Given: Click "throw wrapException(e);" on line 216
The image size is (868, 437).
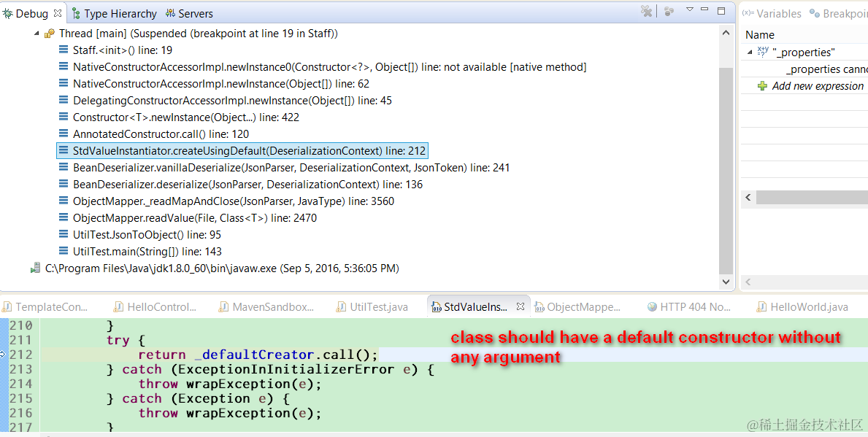Looking at the screenshot, I should click(x=230, y=413).
